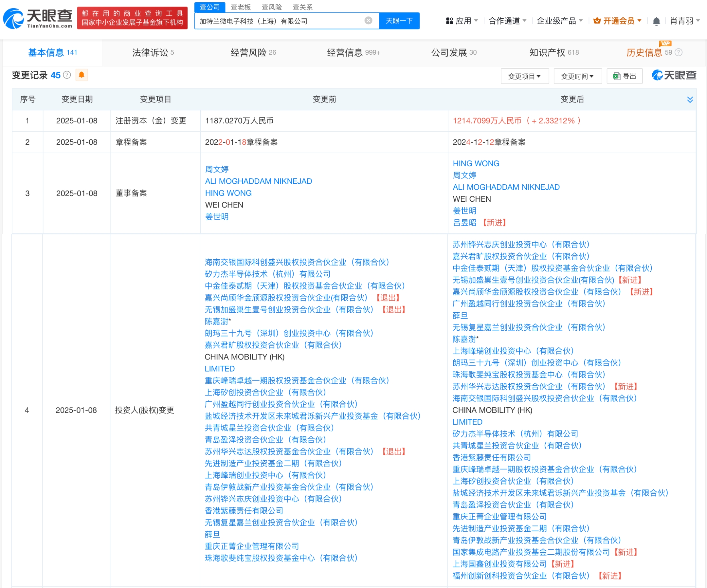The image size is (707, 588).
Task: Open change records help question mark
Action: coord(67,75)
